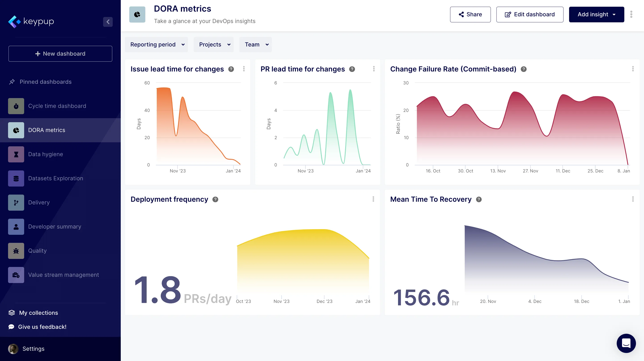Open the Data hygiene dashboard
Viewport: 644px width, 361px height.
point(45,154)
